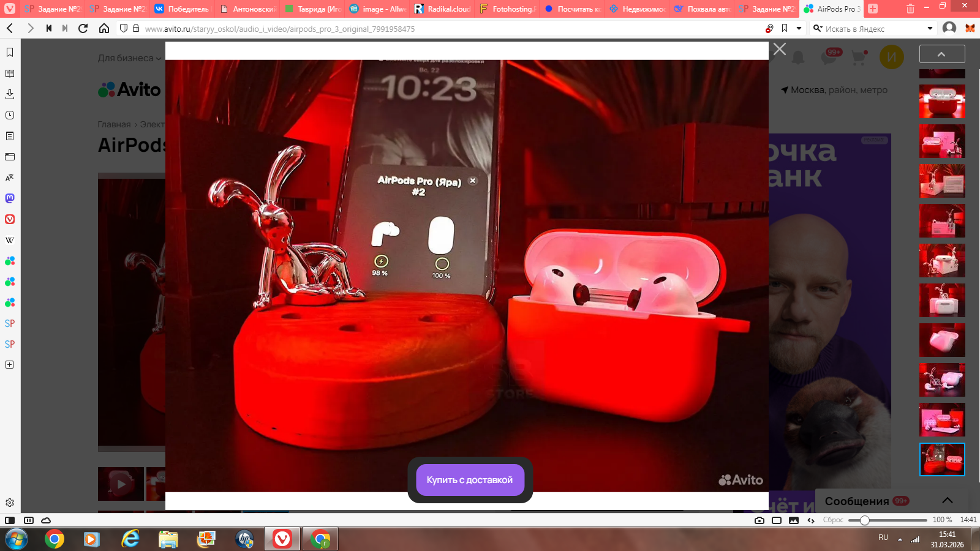Go to the browser home page

point(104,28)
